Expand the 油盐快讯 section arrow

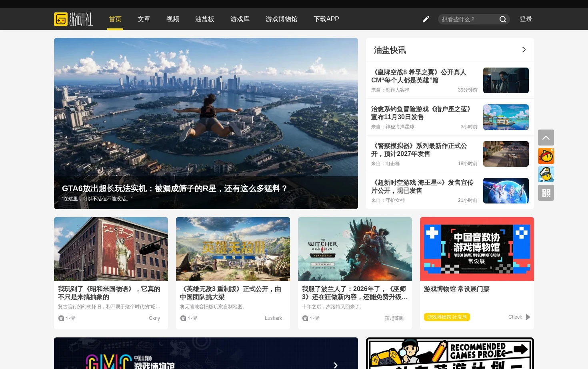pyautogui.click(x=524, y=50)
